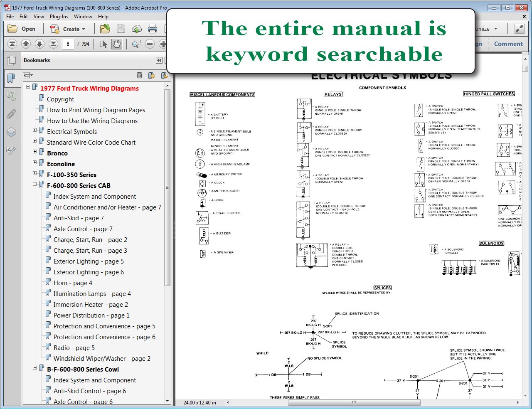Image resolution: width=532 pixels, height=409 pixels.
Task: Jump to the last page
Action: point(53,44)
